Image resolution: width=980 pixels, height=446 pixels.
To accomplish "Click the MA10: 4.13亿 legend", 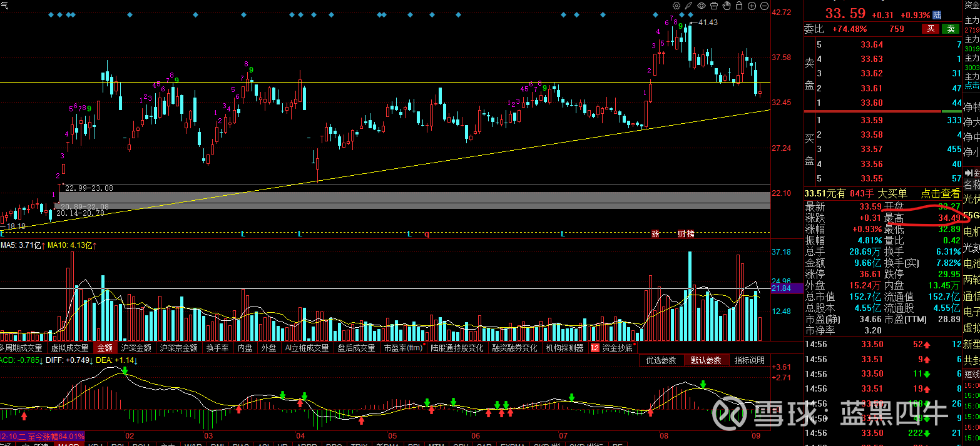I will (72, 245).
